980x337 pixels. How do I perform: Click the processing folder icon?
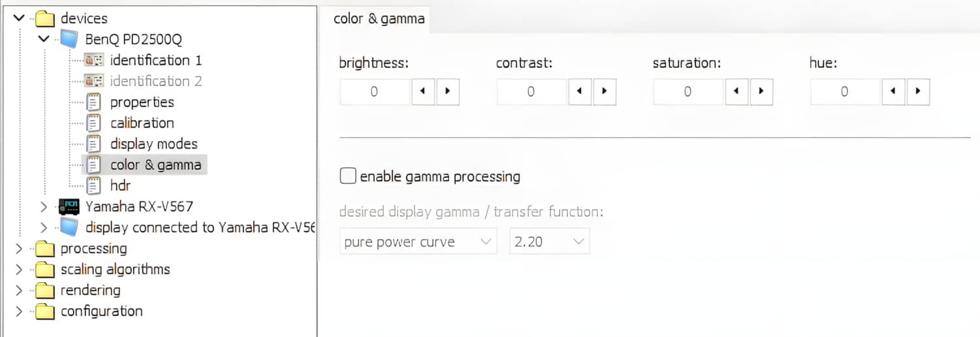click(44, 249)
